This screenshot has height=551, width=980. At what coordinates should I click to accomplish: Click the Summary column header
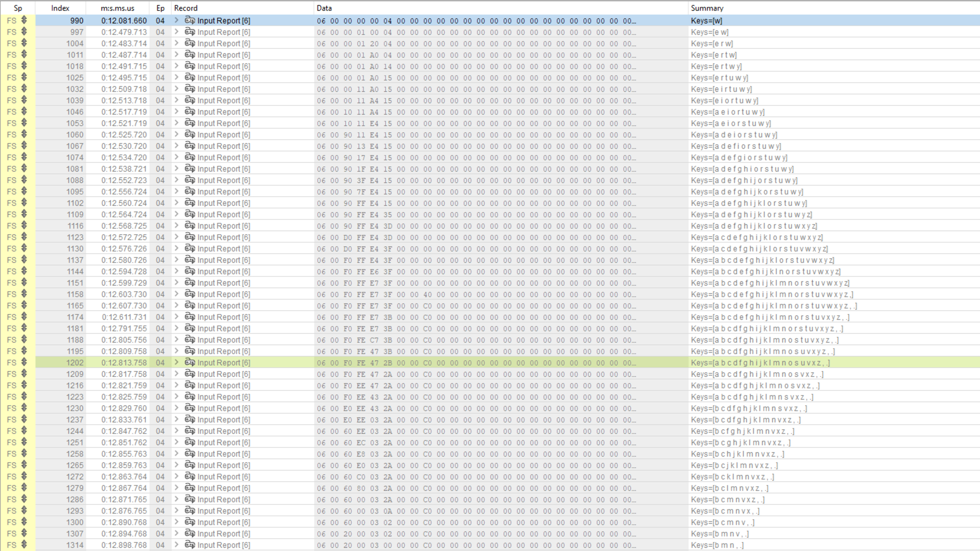pos(707,8)
